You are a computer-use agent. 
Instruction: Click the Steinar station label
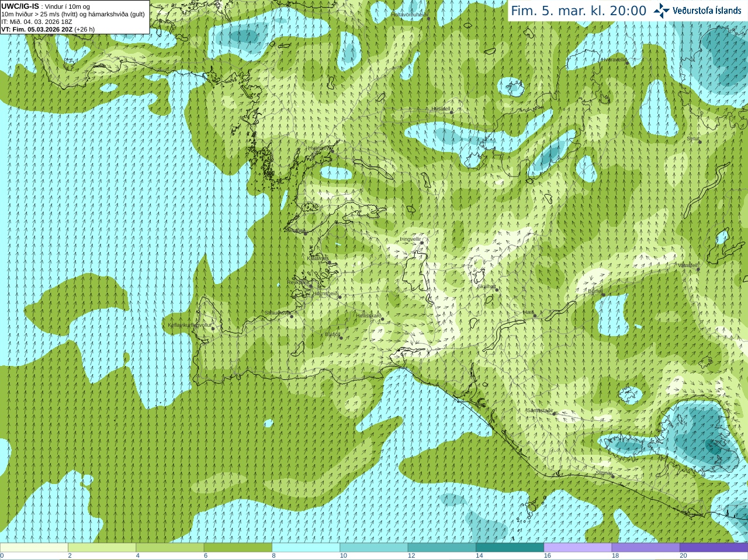tap(604, 473)
